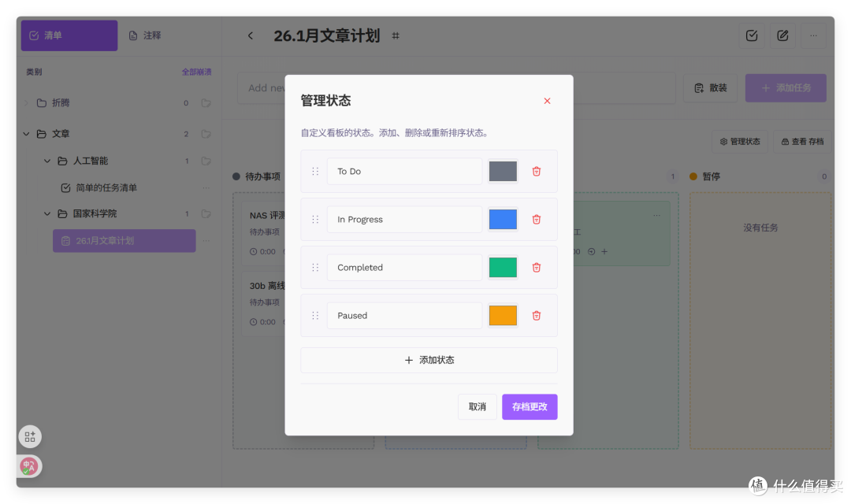Click the add-folder icon beside 折腾
Screen dimensions: 851x504
[206, 103]
